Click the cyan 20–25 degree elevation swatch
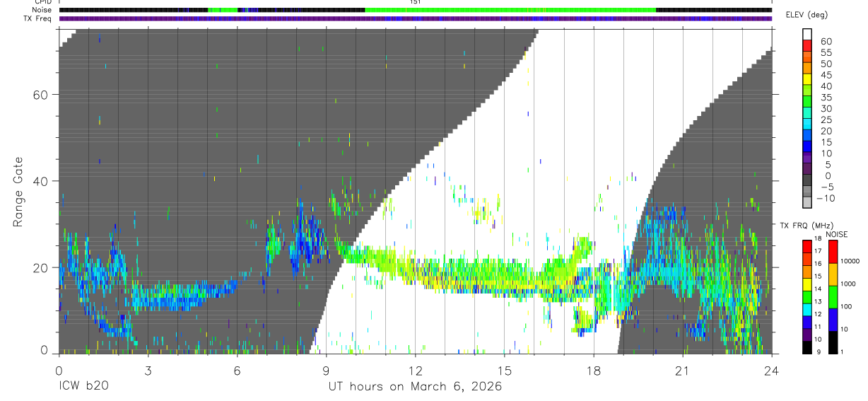The height and width of the screenshot is (401, 868). point(807,125)
